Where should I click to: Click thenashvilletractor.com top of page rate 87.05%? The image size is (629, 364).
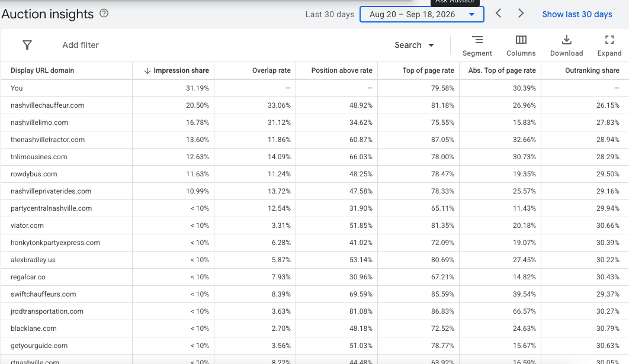pos(442,140)
